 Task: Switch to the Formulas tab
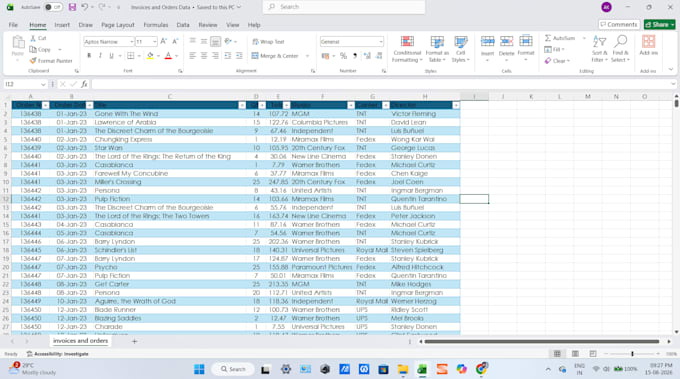tap(156, 25)
